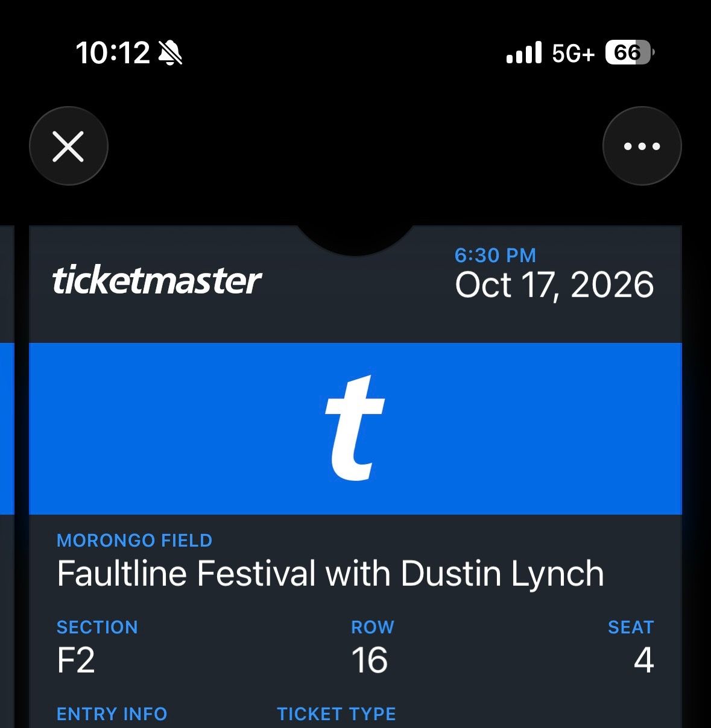Tap the battery level indicator
Image resolution: width=711 pixels, height=728 pixels.
pos(630,53)
